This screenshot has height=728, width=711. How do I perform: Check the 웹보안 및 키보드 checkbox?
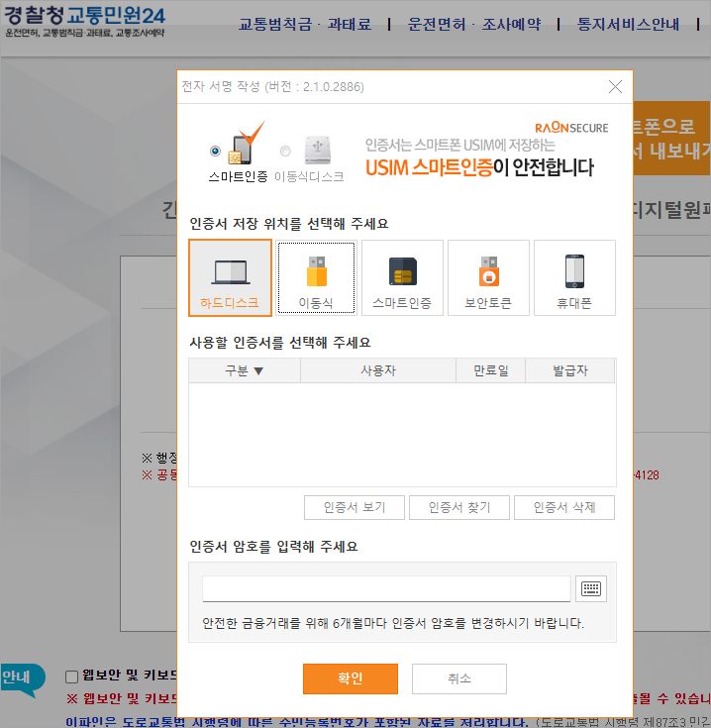tap(71, 676)
